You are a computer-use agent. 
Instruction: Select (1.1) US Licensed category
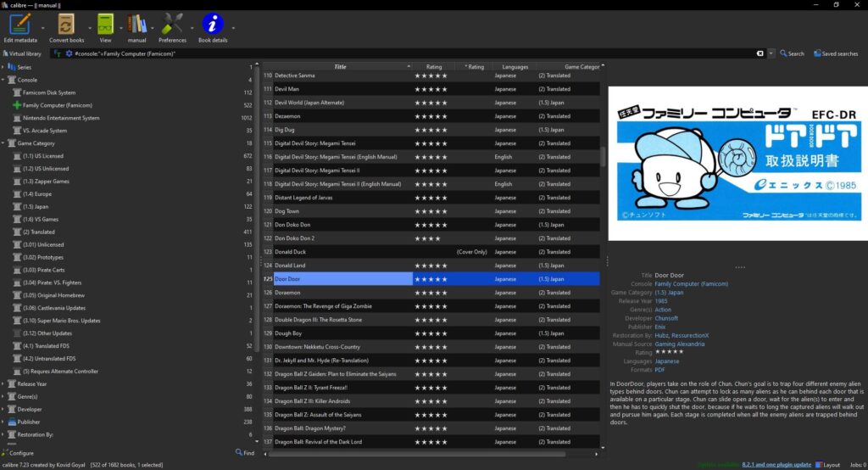[42, 156]
